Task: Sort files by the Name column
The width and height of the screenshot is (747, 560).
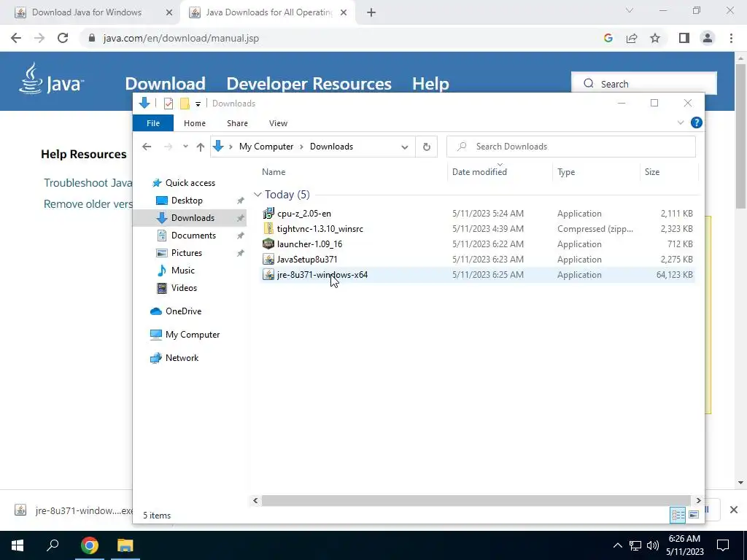Action: (x=274, y=172)
